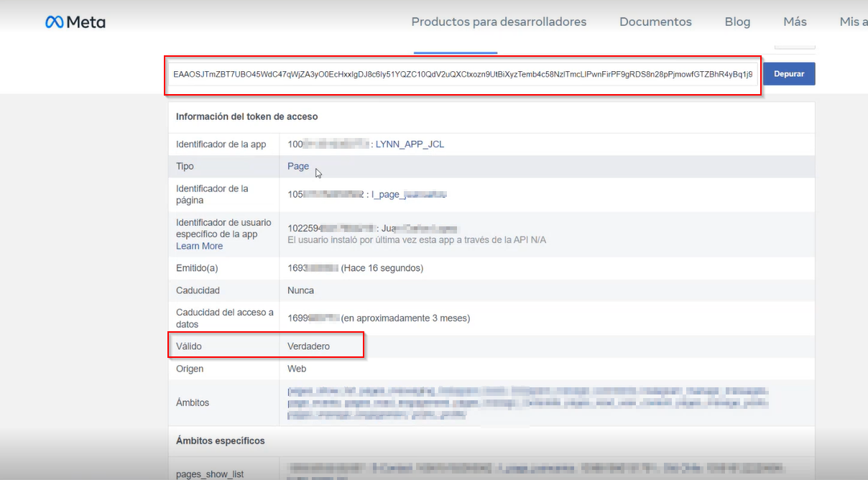This screenshot has width=868, height=480.
Task: Click "Identificador de usuario específico de la app" label
Action: (223, 229)
